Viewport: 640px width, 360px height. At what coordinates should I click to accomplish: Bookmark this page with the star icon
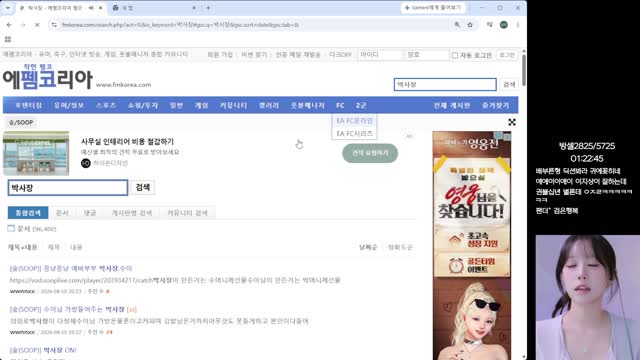click(x=470, y=25)
